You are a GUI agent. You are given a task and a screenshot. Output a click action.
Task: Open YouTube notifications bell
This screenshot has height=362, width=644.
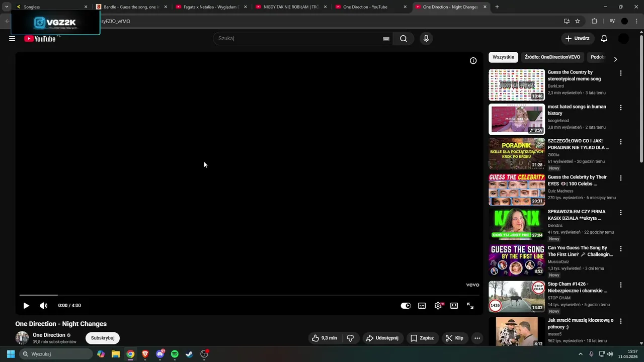coord(604,39)
